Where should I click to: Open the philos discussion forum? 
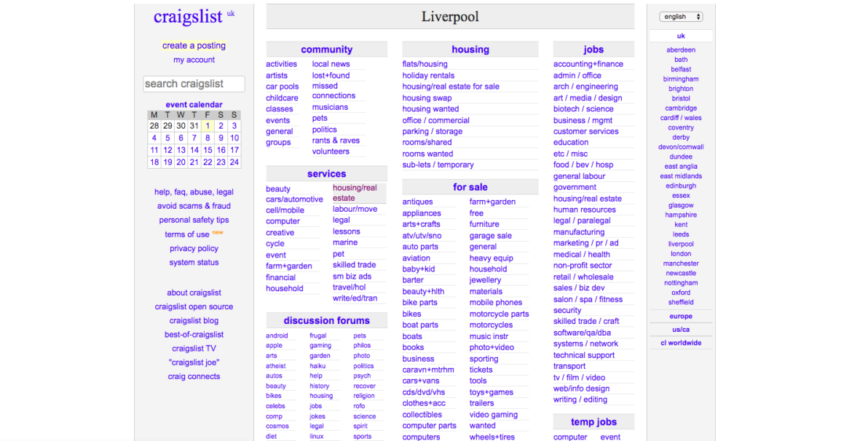[x=362, y=345]
